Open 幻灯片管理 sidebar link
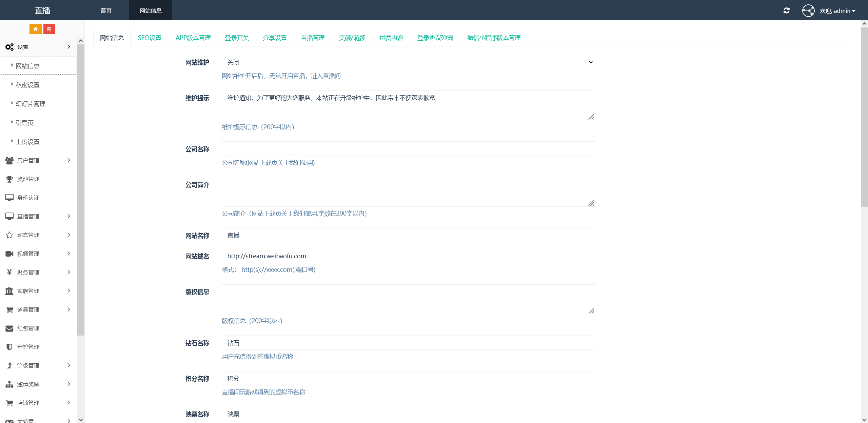The width and height of the screenshot is (868, 423). tap(31, 104)
